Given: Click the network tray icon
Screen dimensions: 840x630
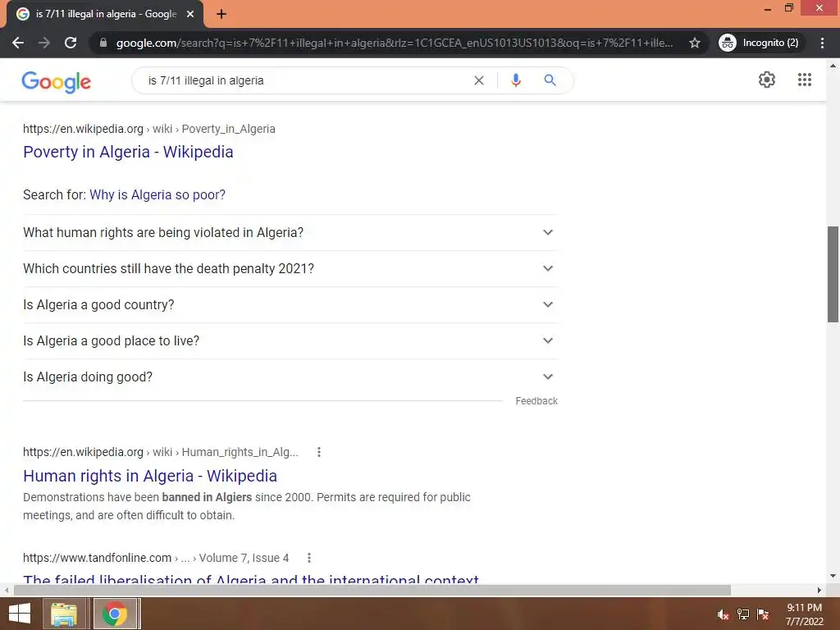Looking at the screenshot, I should pyautogui.click(x=743, y=614).
